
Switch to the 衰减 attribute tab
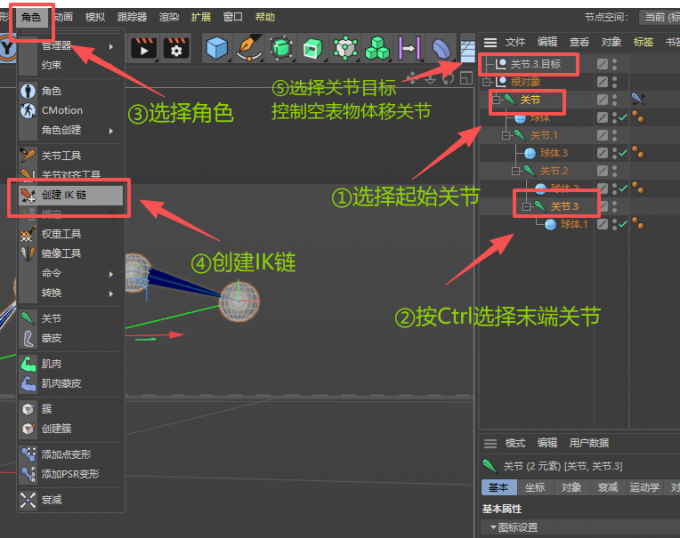point(608,487)
